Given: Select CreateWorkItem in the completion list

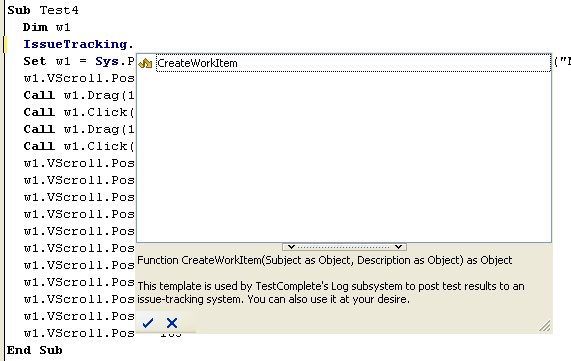Looking at the screenshot, I should click(353, 63).
